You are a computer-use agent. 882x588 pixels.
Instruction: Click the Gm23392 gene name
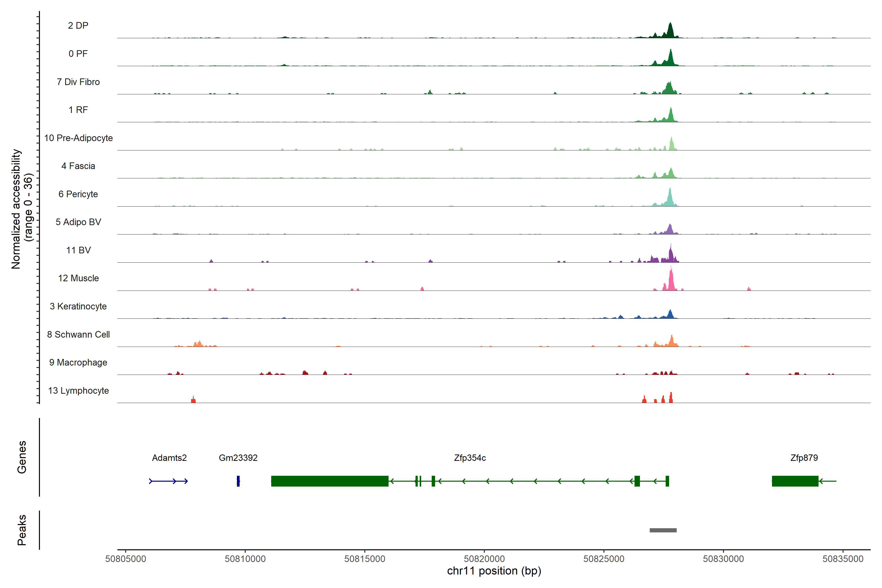(238, 458)
